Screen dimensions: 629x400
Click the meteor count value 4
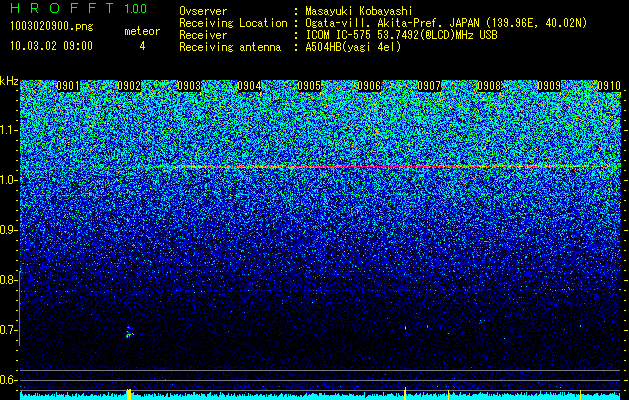(x=142, y=46)
